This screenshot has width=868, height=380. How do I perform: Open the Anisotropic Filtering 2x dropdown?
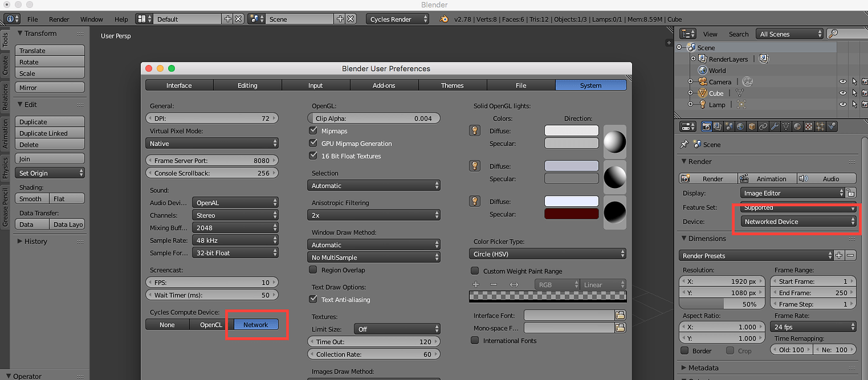(374, 215)
